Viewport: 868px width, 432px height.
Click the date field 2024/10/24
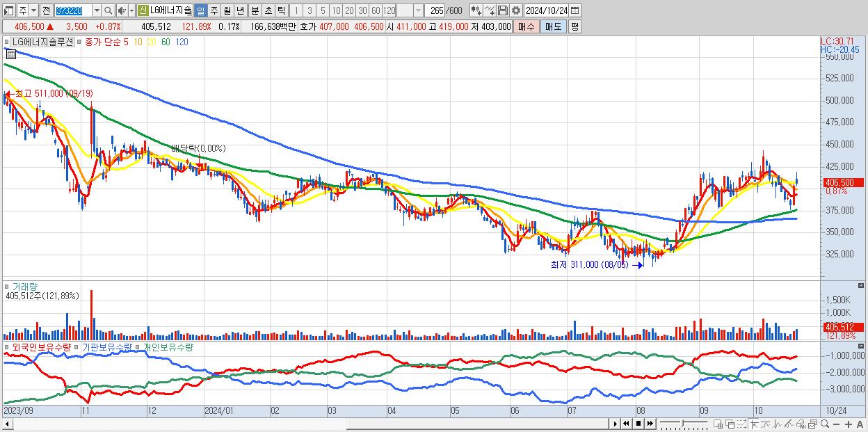(547, 11)
